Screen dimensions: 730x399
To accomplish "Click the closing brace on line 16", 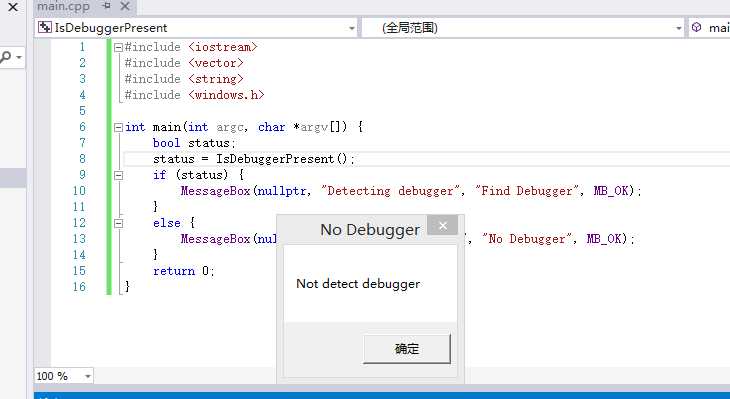I will coord(127,287).
